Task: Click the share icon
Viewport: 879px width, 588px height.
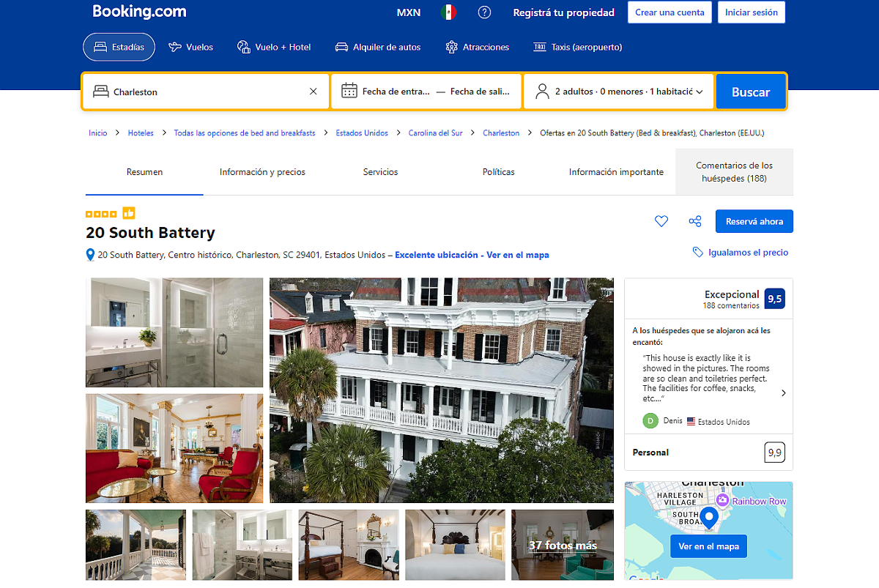Action: point(695,221)
